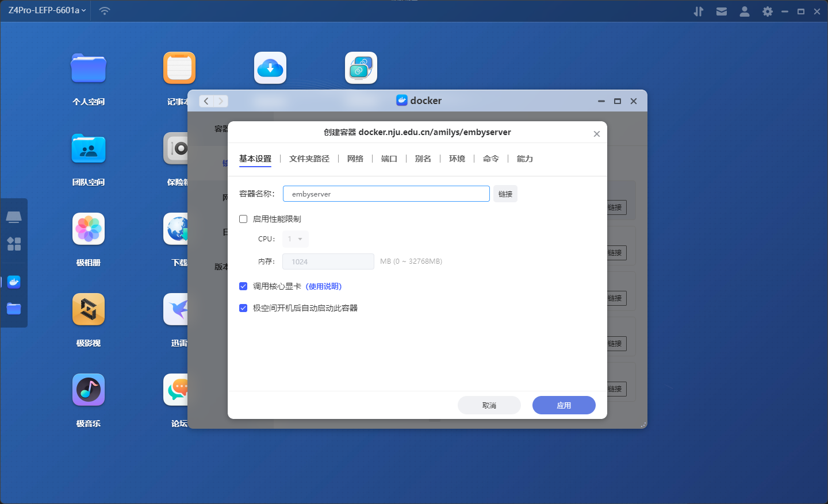
Task: Click the 应用 button
Action: 563,405
